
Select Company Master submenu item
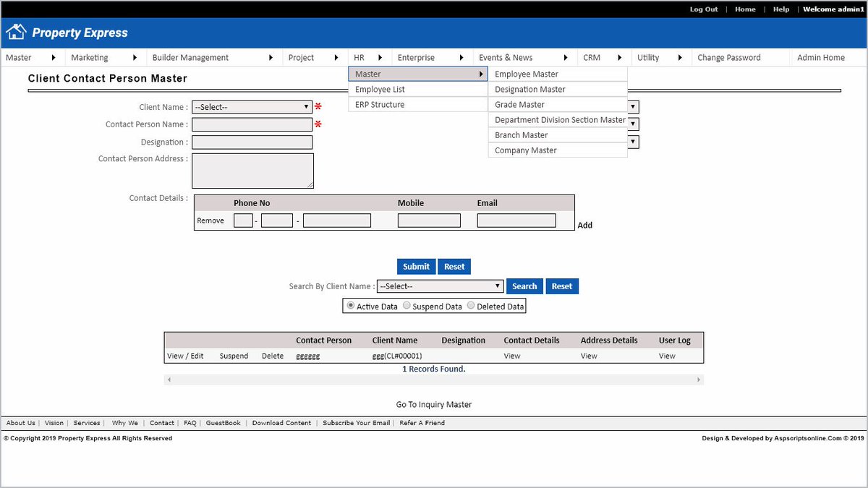click(558, 150)
